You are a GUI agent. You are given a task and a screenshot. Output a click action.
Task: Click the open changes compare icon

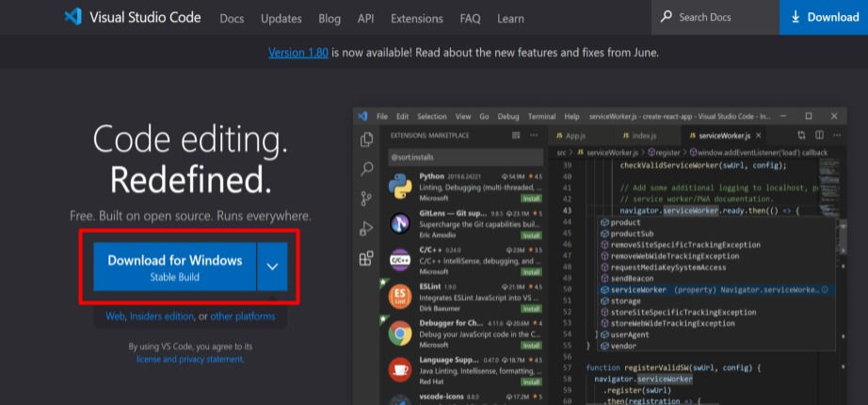click(x=801, y=136)
